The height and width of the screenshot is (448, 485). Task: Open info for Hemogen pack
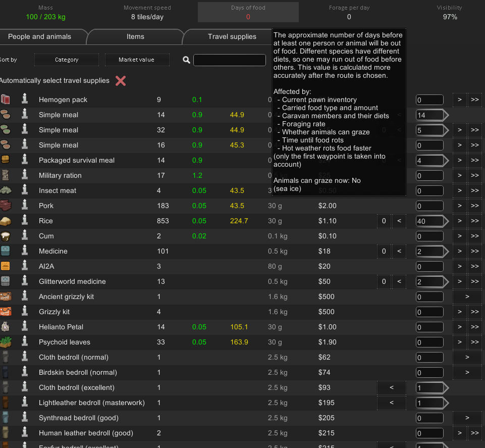click(x=25, y=99)
